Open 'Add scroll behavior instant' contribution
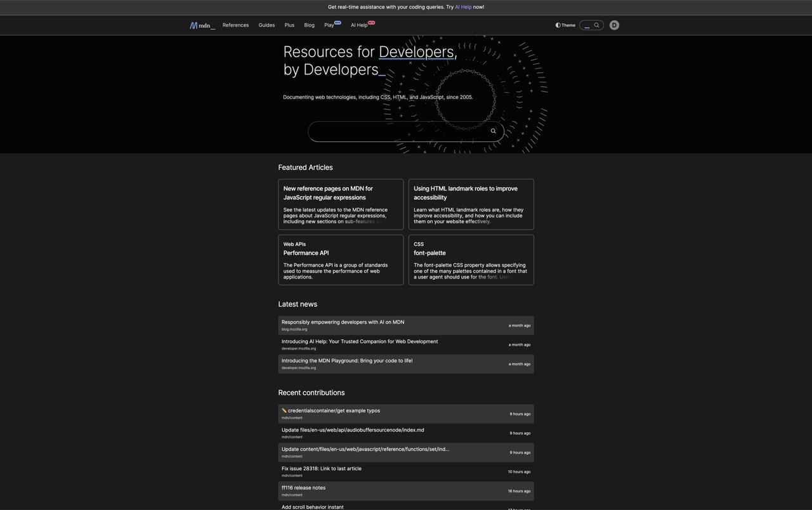This screenshot has height=510, width=812. 313,507
